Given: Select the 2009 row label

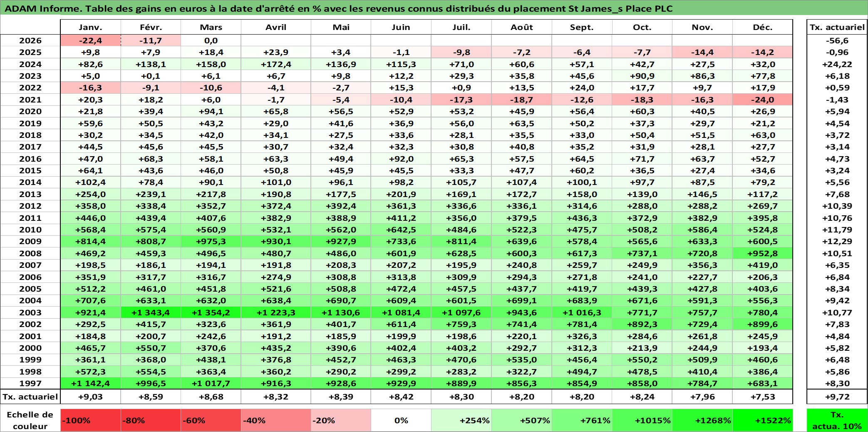Looking at the screenshot, I should (30, 241).
